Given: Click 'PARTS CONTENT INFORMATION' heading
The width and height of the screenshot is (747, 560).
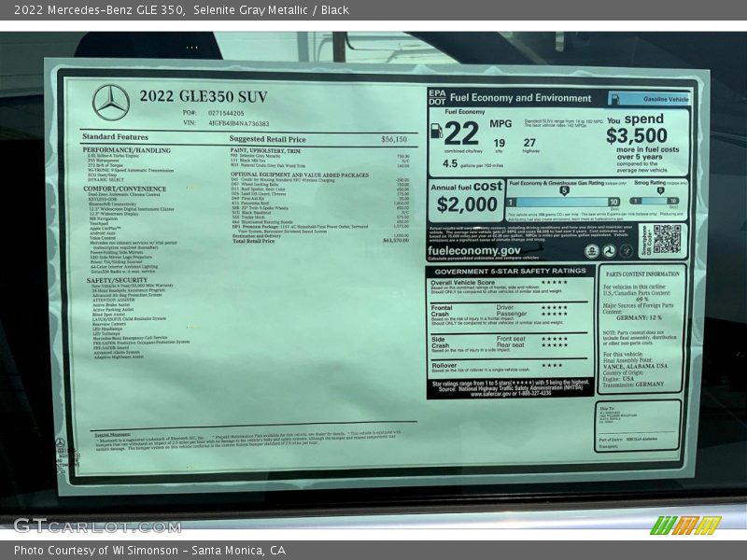Looking at the screenshot, I should click(642, 274).
